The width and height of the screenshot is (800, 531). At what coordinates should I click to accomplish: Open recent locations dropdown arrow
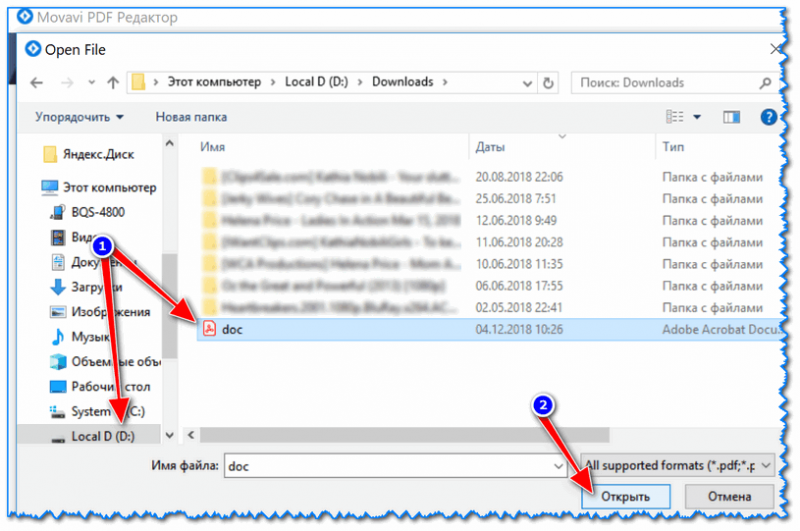(91, 82)
